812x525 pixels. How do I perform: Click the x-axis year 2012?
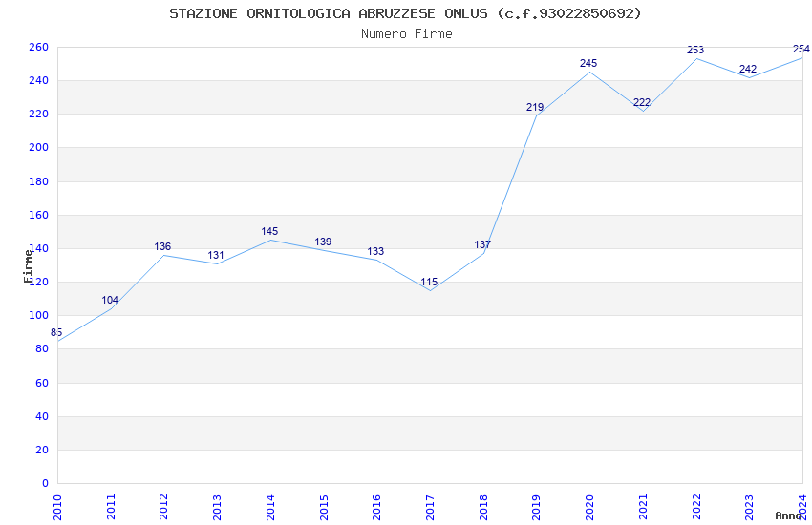tap(163, 508)
